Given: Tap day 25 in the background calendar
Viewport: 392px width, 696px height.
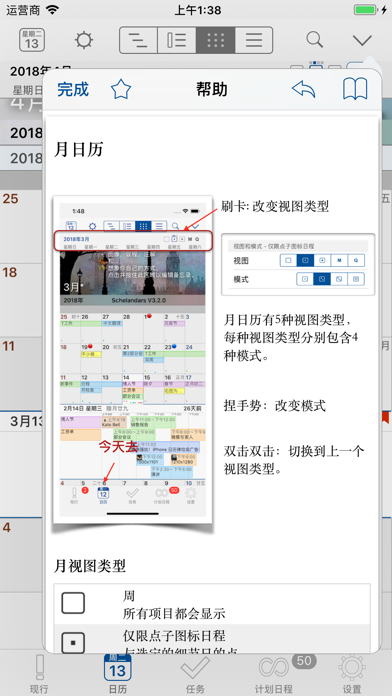Looking at the screenshot, I should click(11, 199).
